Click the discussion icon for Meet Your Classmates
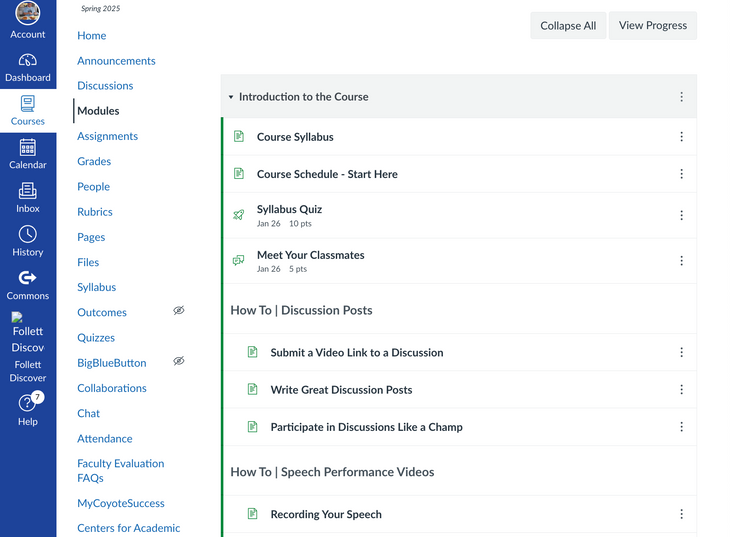The height and width of the screenshot is (537, 730). 238,260
